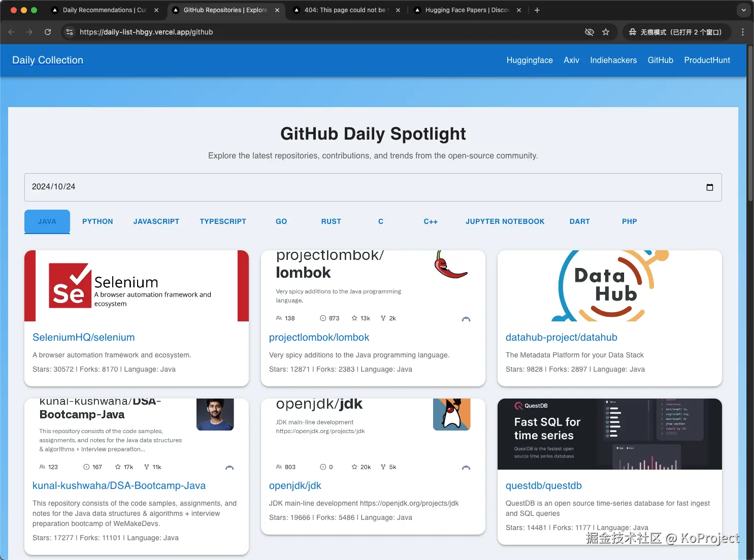This screenshot has height=560, width=754.
Task: Open projectlombok/lombok repository link
Action: tap(319, 337)
